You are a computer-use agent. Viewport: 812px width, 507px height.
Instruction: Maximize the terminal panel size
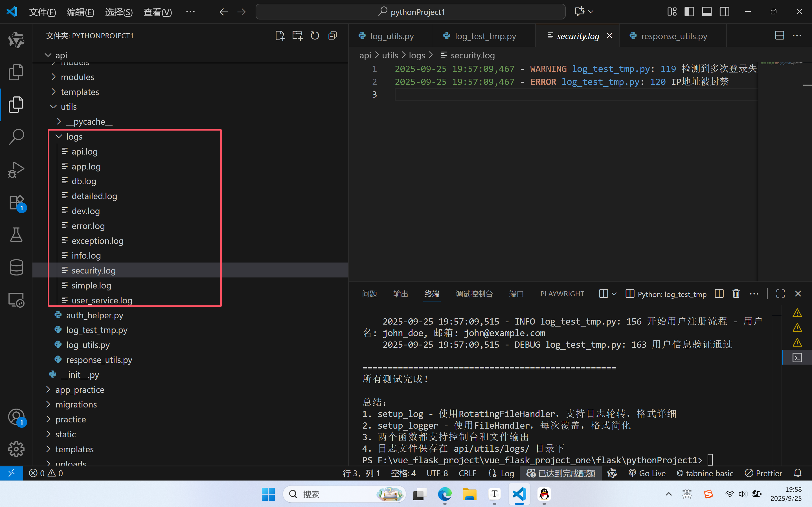click(x=780, y=294)
